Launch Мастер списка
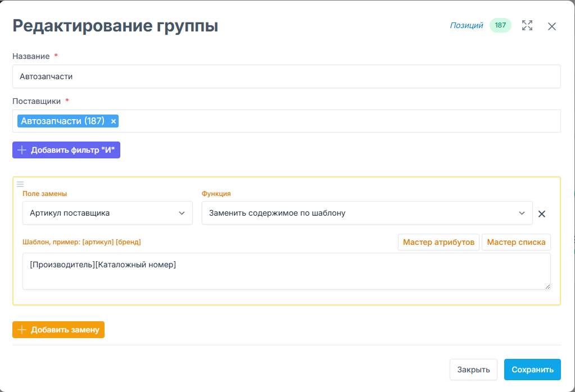The height and width of the screenshot is (392, 575). click(516, 243)
